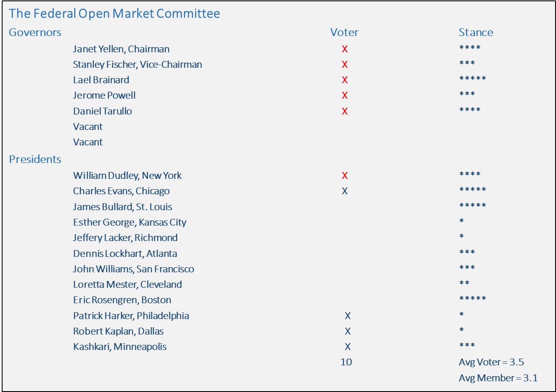Click the voter total of 10
This screenshot has height=392, width=556.
pos(346,362)
